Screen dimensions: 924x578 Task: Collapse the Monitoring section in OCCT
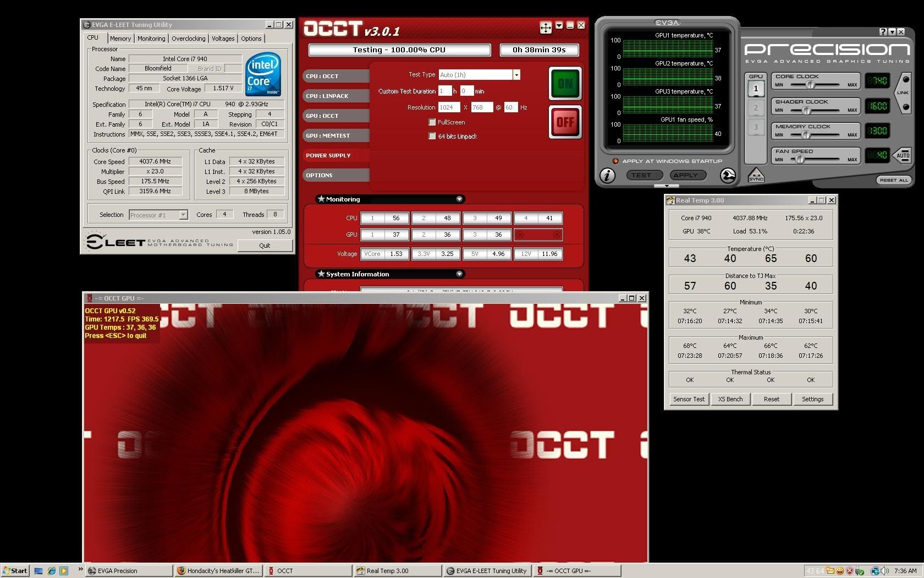click(459, 199)
